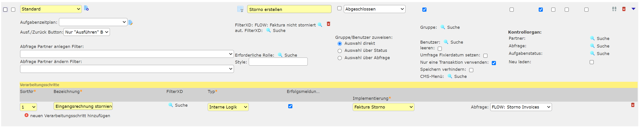Click into the Style text field
Viewport: 644px width, 127px height.
(x=278, y=62)
